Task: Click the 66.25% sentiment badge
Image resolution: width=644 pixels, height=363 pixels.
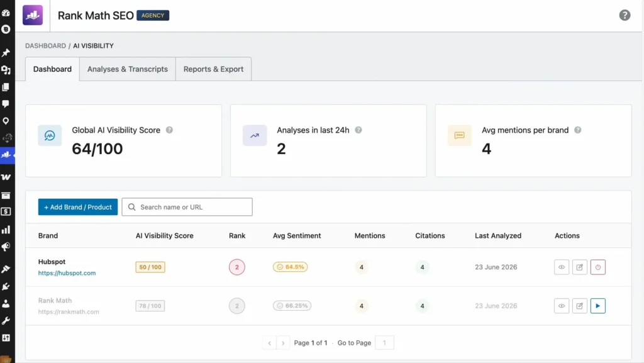Action: coord(292,306)
